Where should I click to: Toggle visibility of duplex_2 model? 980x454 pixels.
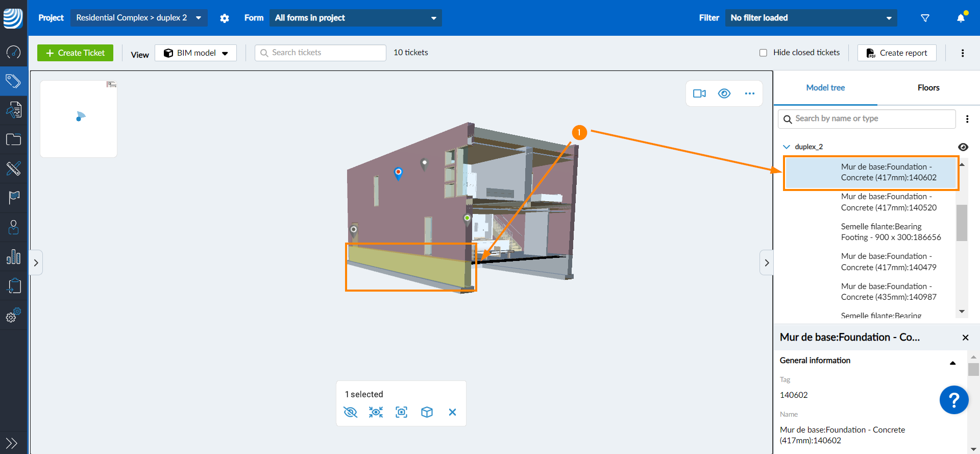[963, 147]
